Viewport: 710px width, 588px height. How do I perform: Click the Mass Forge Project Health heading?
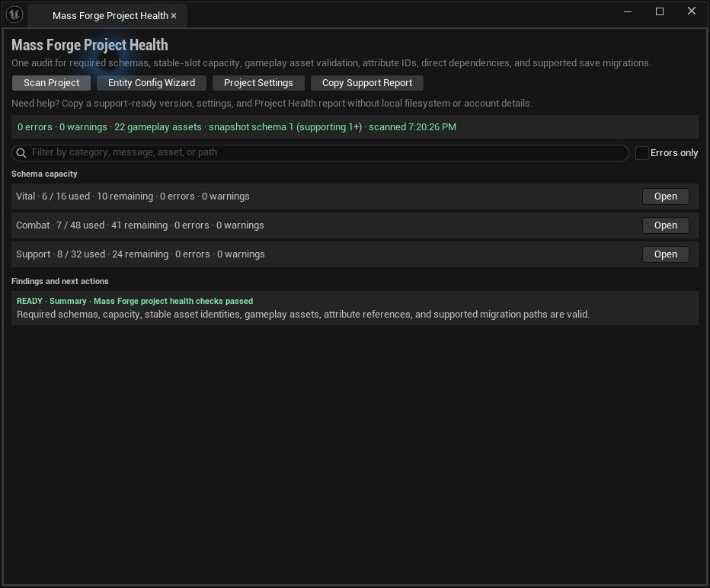tap(90, 45)
